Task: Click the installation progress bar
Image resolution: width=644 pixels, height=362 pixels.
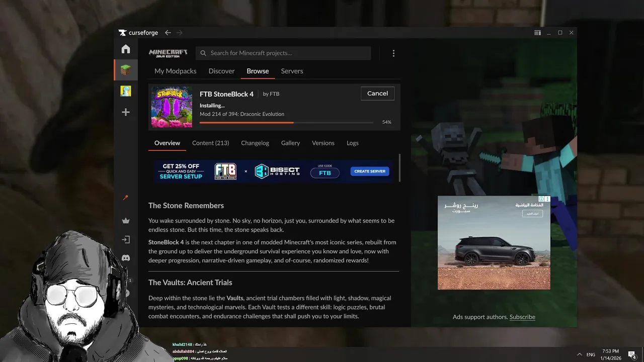Action: coord(286,122)
